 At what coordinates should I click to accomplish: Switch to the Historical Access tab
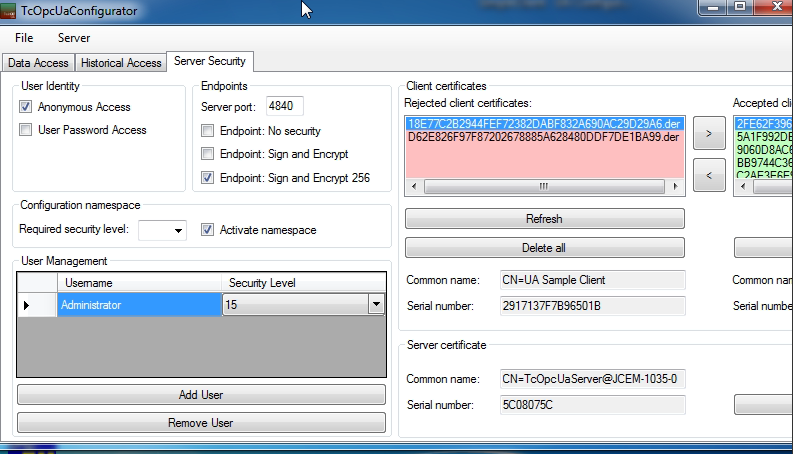(121, 63)
